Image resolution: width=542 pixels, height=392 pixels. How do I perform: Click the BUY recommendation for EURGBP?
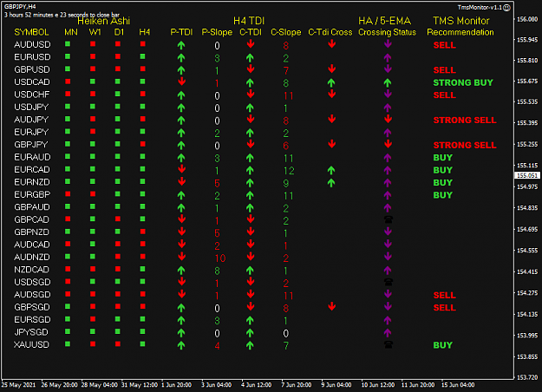443,195
